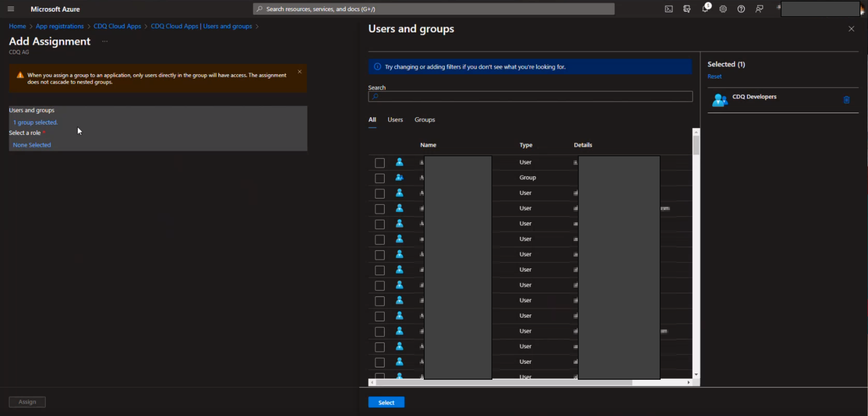Click the Assign button

tap(27, 402)
